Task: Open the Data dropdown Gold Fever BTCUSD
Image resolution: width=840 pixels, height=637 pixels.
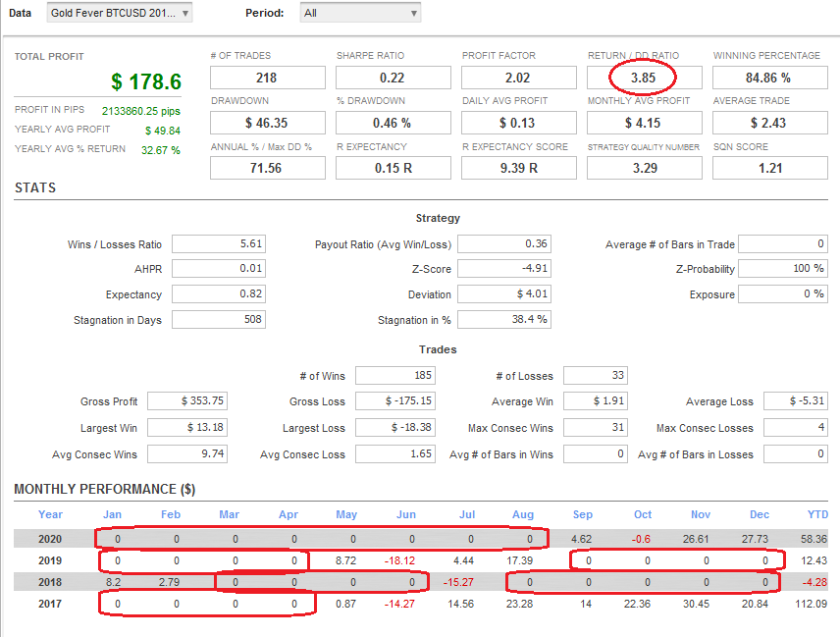Action: click(x=119, y=13)
